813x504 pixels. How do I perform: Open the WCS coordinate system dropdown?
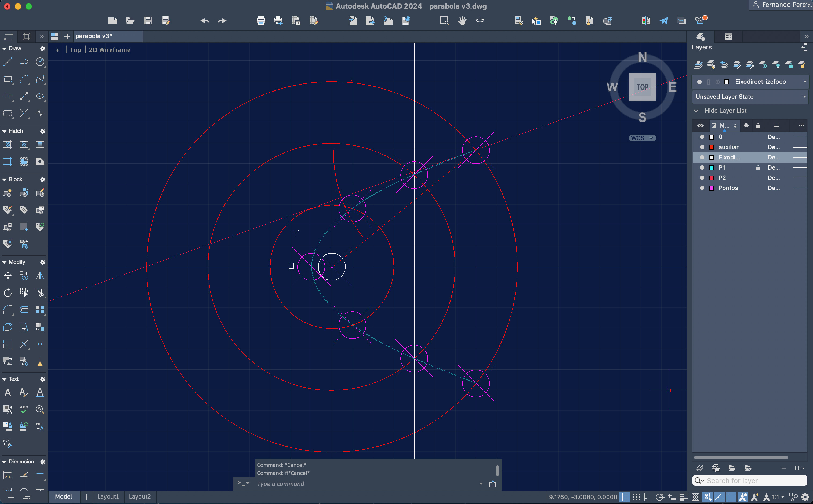click(642, 138)
